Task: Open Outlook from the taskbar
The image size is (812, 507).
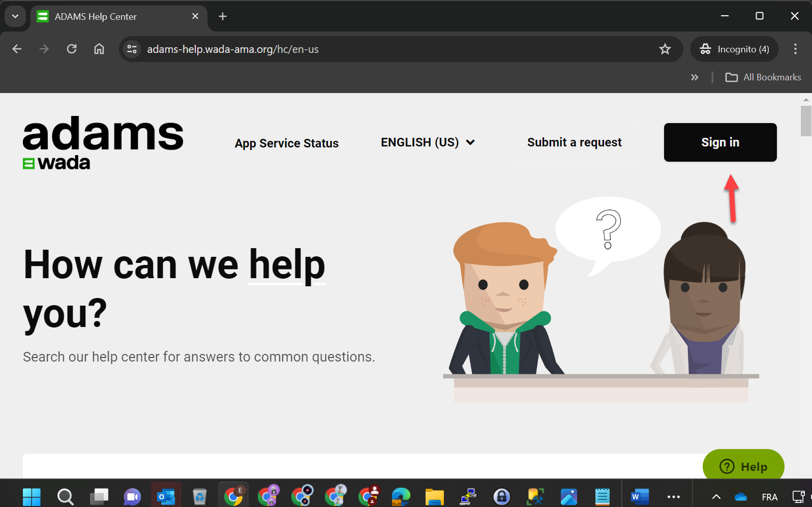Action: tap(166, 496)
